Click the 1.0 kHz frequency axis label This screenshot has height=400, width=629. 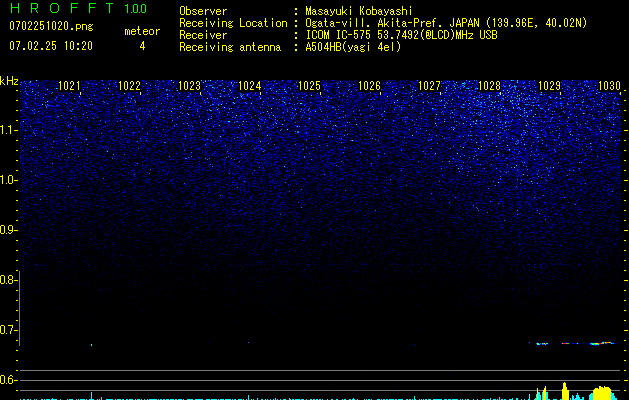pos(8,180)
